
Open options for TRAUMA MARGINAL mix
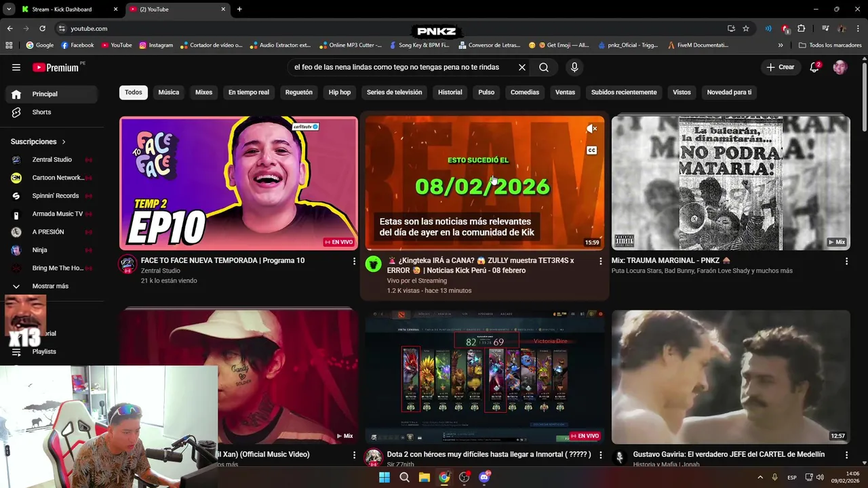point(846,261)
